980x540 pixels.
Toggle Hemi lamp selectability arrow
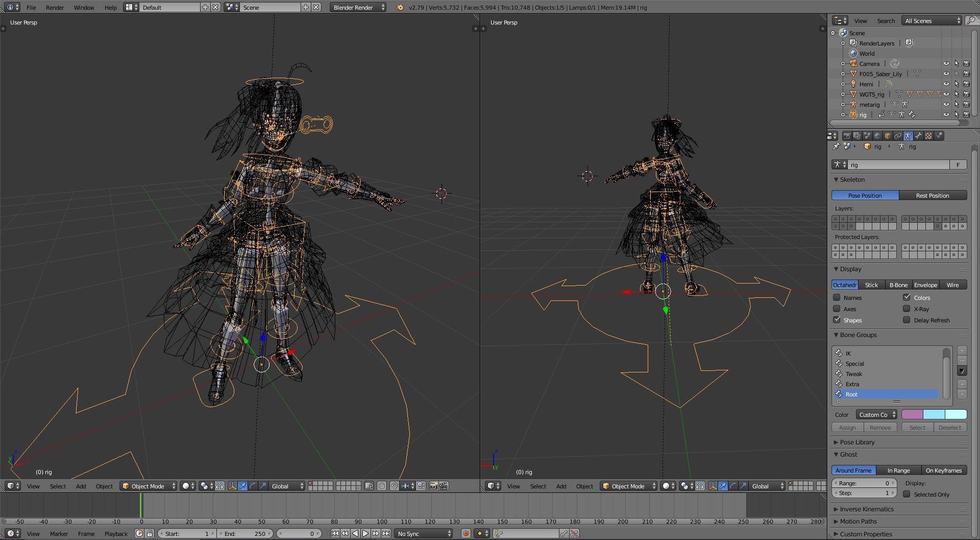click(957, 84)
